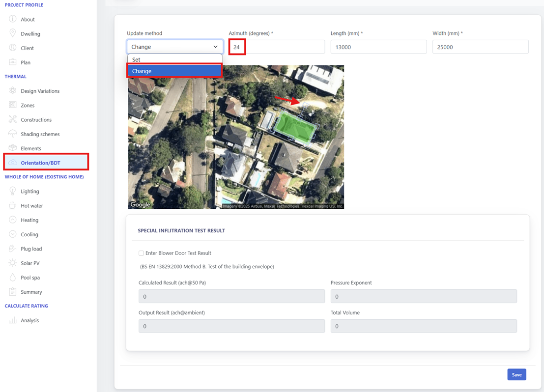The image size is (544, 392).
Task: Click the Length (mm) field
Action: 378,47
